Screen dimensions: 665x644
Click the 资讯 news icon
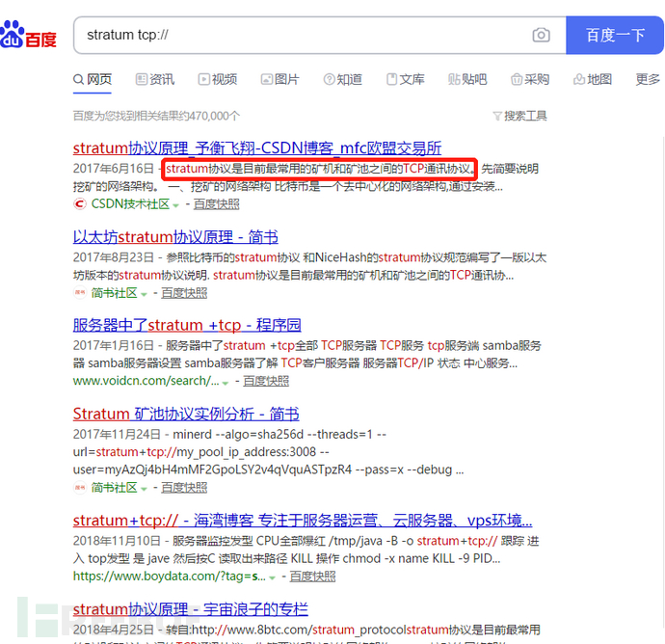142,79
